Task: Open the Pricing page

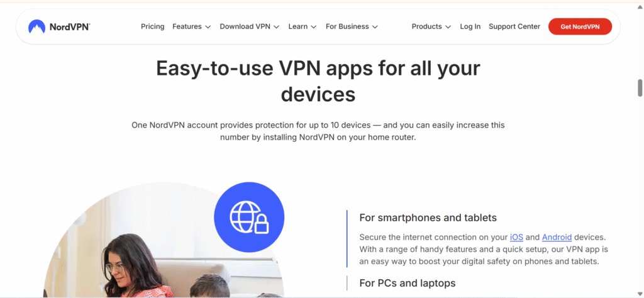Action: pyautogui.click(x=152, y=26)
